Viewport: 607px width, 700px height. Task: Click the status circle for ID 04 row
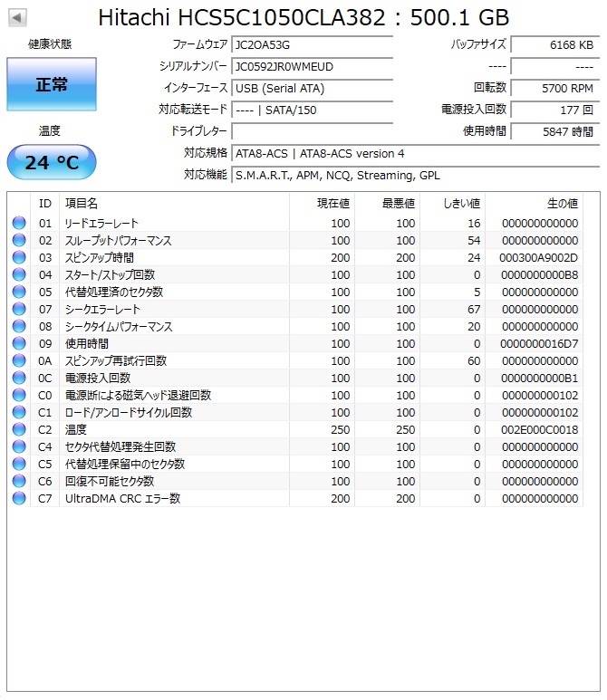tap(19, 274)
